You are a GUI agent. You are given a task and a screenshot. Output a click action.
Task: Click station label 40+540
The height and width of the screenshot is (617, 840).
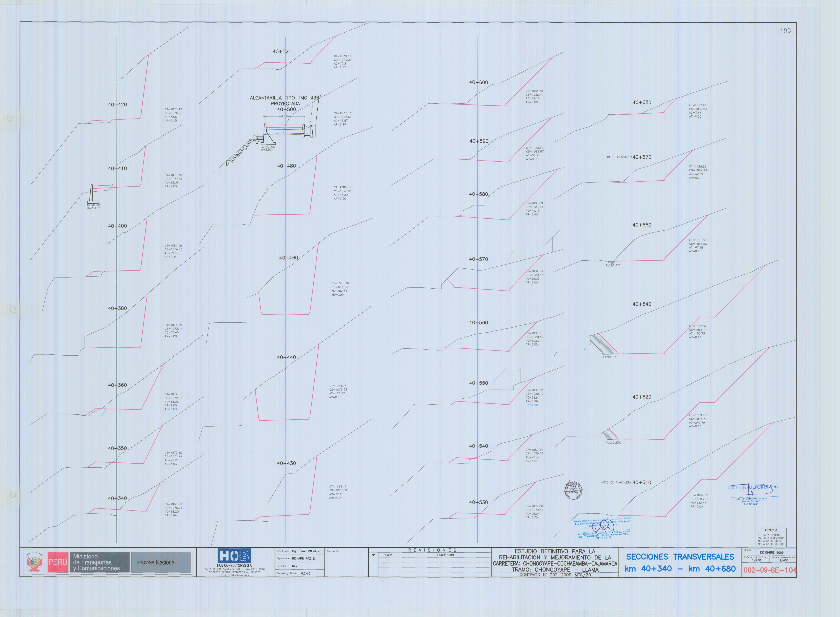pos(479,446)
